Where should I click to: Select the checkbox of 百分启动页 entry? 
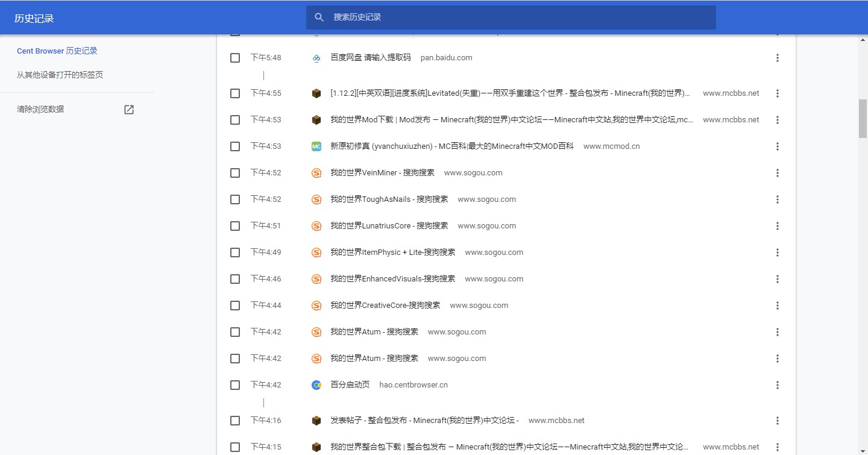click(x=235, y=385)
